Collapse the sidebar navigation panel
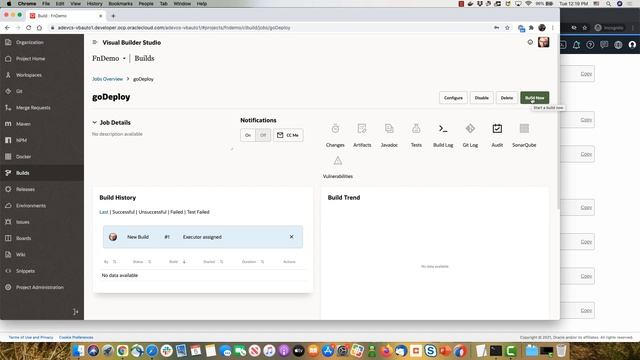640x360 pixels. tap(76, 312)
